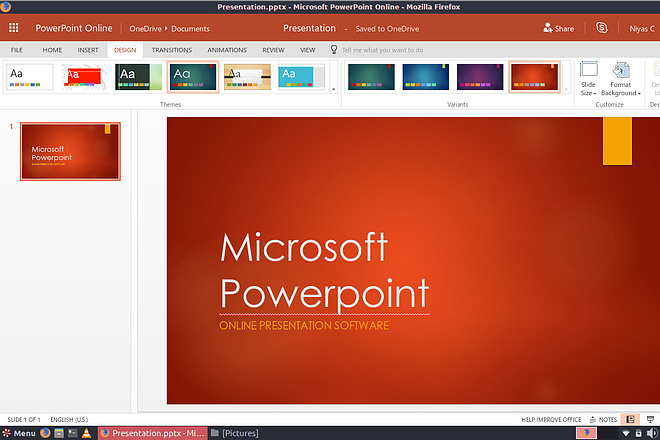Launch VLC from taskbar
The height and width of the screenshot is (440, 660).
tap(86, 433)
